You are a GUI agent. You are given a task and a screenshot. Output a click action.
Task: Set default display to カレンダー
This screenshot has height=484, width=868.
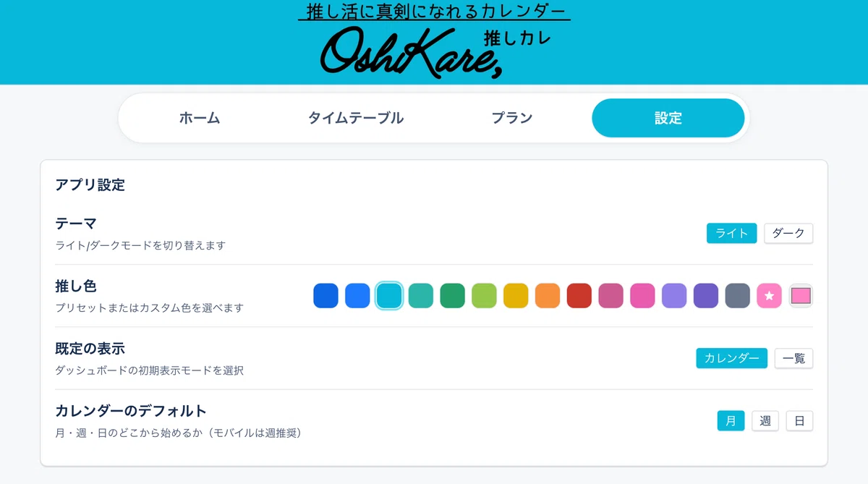click(731, 358)
